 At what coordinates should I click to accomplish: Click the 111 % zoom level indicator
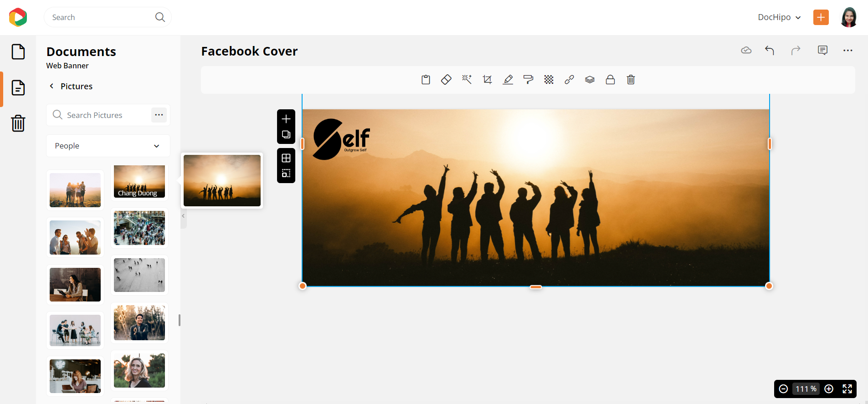806,389
